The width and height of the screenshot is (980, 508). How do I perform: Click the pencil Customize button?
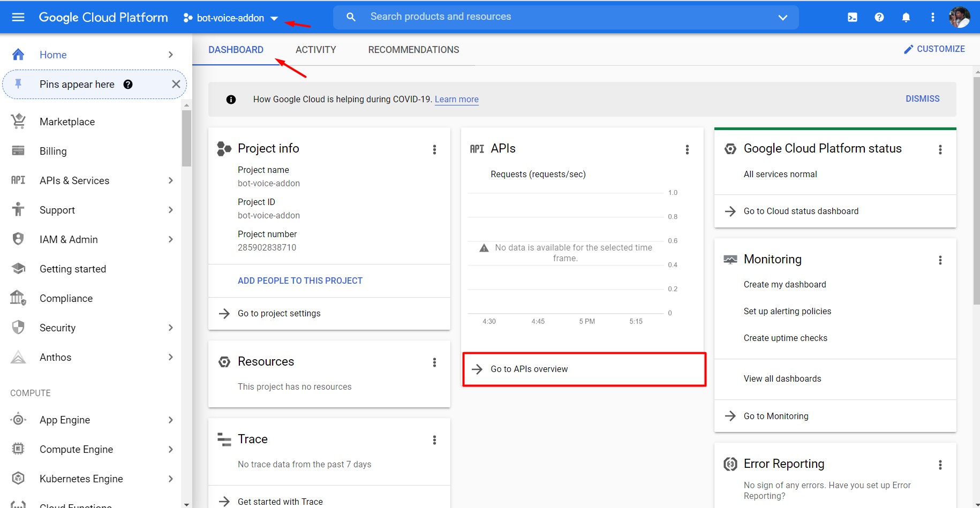[x=934, y=49]
